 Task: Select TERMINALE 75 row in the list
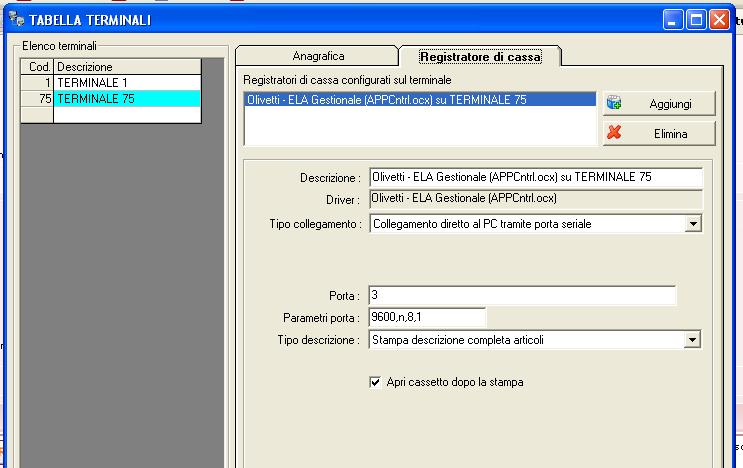pos(111,99)
